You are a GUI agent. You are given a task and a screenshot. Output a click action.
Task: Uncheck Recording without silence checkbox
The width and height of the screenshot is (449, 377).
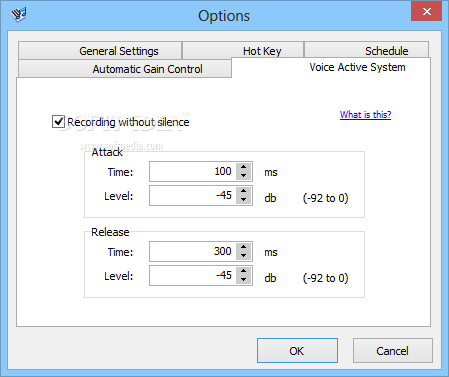point(58,122)
